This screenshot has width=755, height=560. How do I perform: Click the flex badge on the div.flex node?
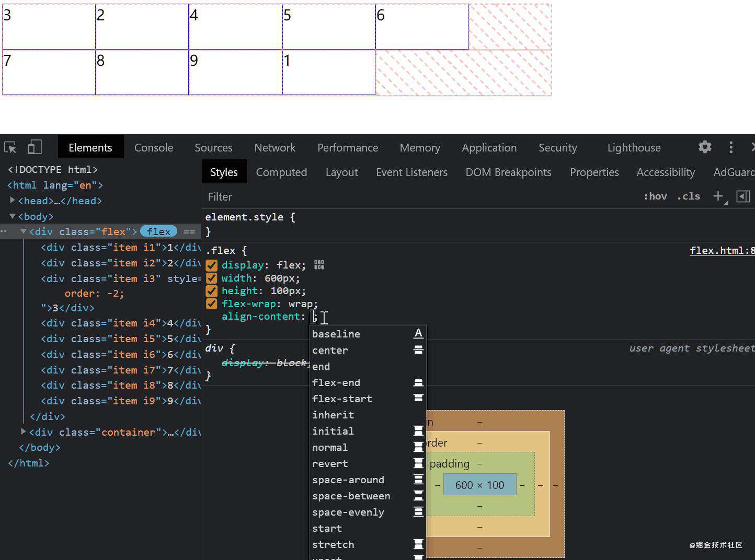click(x=158, y=231)
